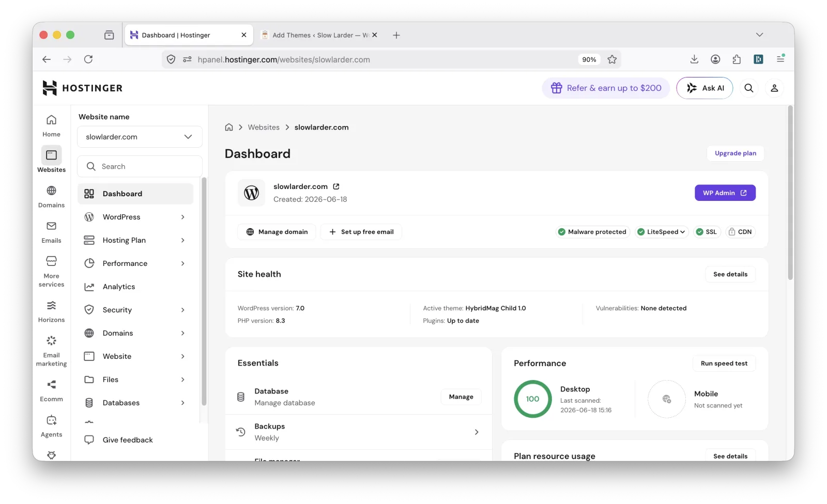Open Domains globe in the left rail
The image size is (827, 504).
pyautogui.click(x=51, y=196)
